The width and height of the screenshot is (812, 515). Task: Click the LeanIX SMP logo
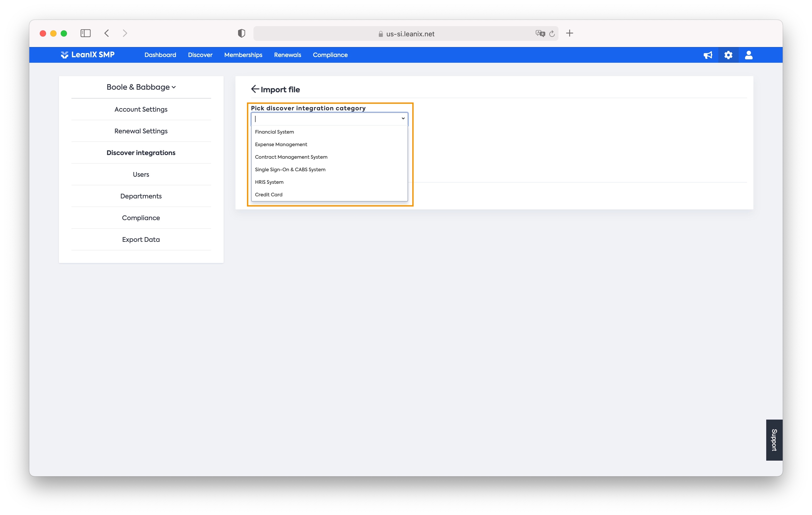click(x=88, y=55)
